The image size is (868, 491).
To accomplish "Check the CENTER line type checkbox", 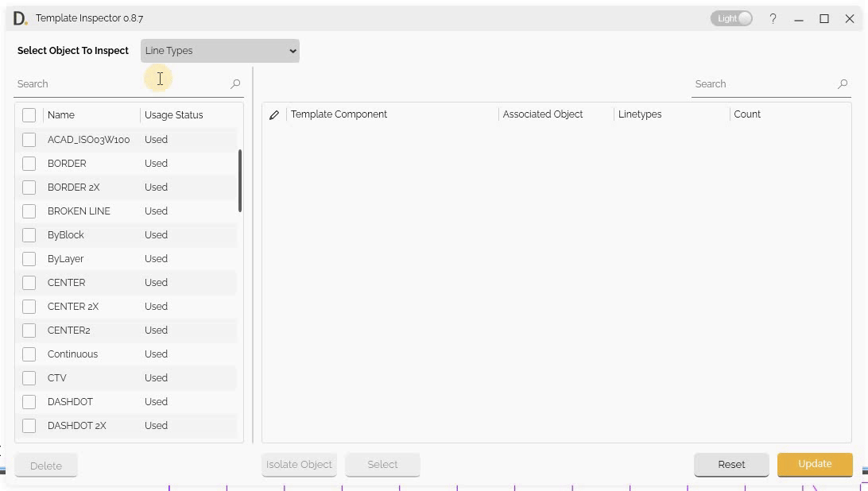I will (29, 282).
